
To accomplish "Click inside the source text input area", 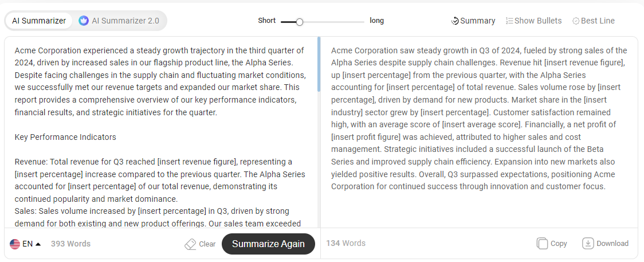I will [x=161, y=132].
